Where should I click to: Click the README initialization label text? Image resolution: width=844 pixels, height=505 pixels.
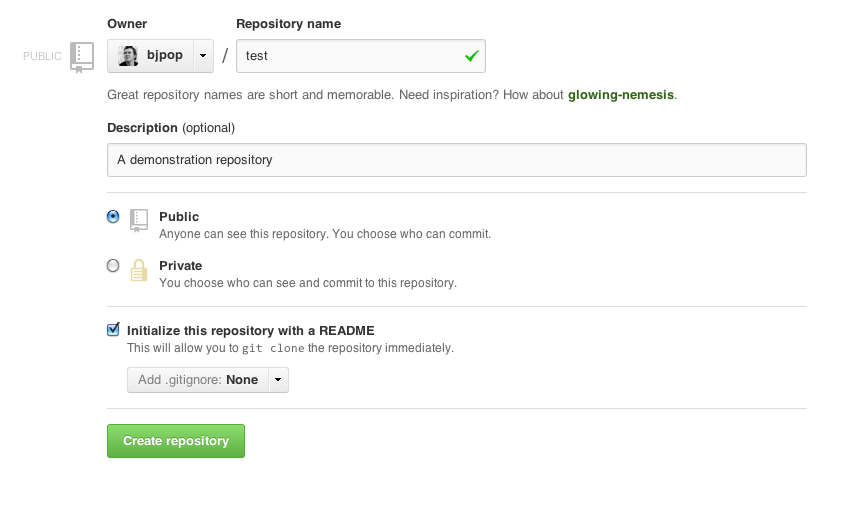point(251,330)
